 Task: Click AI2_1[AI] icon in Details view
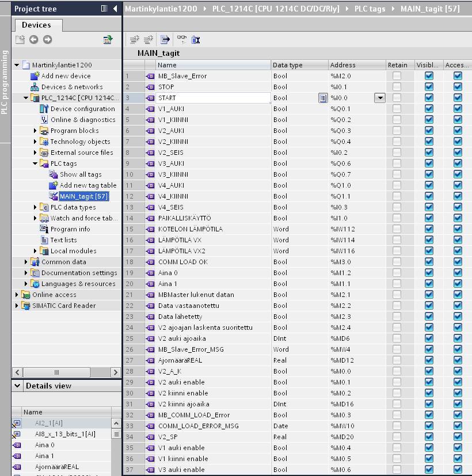click(x=17, y=423)
